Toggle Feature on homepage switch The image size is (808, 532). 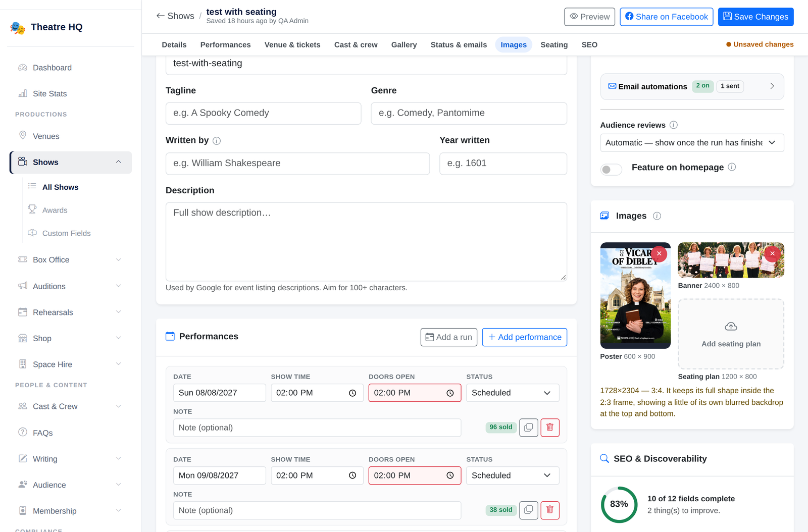pos(611,170)
